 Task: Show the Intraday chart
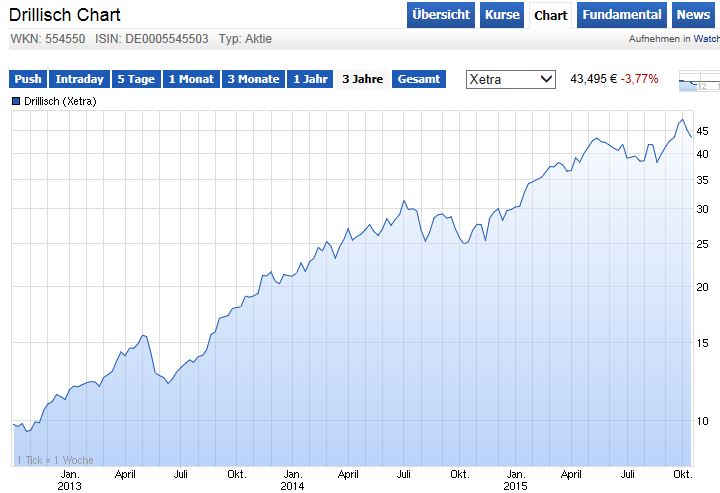pyautogui.click(x=79, y=79)
